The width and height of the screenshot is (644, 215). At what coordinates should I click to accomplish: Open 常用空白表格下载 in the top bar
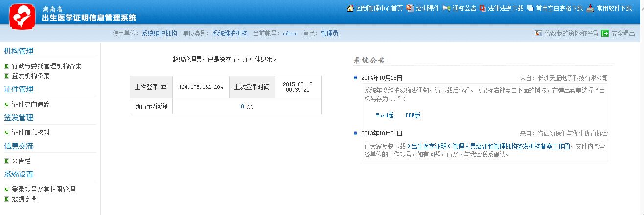pyautogui.click(x=560, y=8)
